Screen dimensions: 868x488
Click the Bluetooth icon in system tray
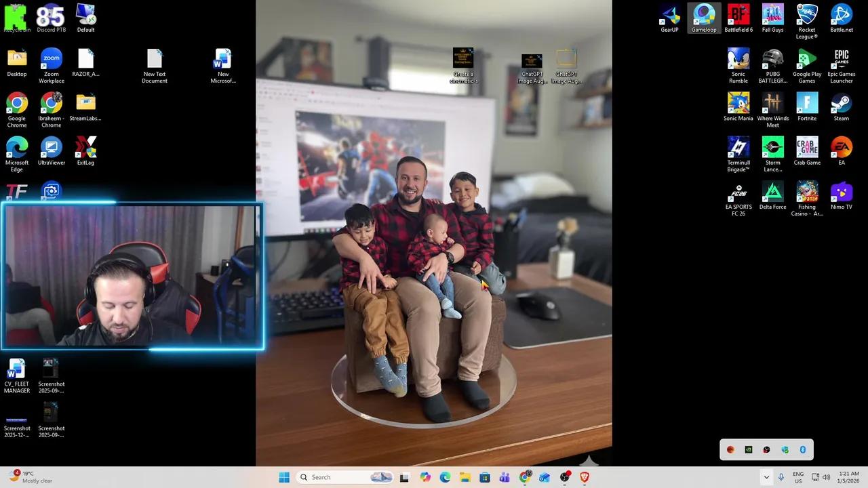point(803,449)
